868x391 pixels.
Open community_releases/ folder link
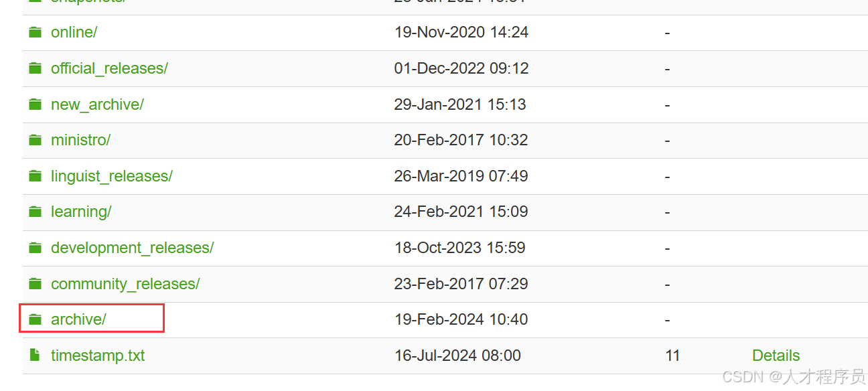(125, 284)
